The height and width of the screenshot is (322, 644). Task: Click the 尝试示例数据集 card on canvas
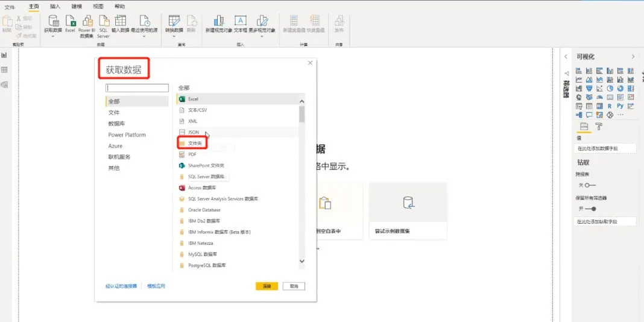pos(408,211)
